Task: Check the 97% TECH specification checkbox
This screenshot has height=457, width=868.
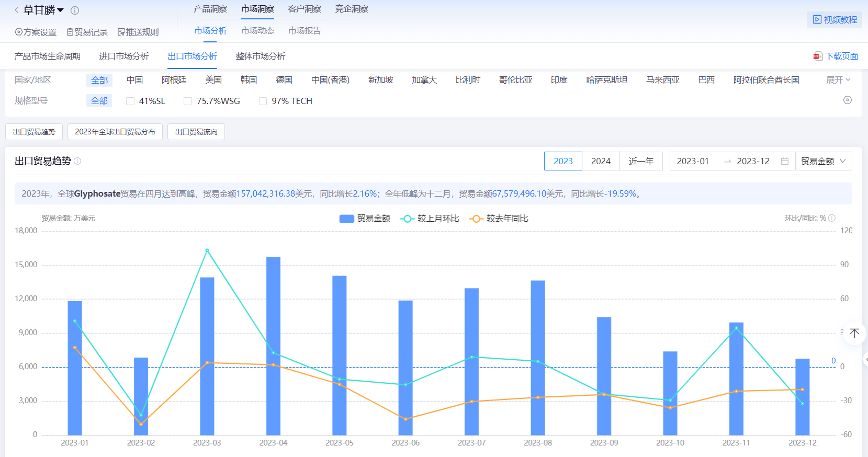Action: (263, 101)
